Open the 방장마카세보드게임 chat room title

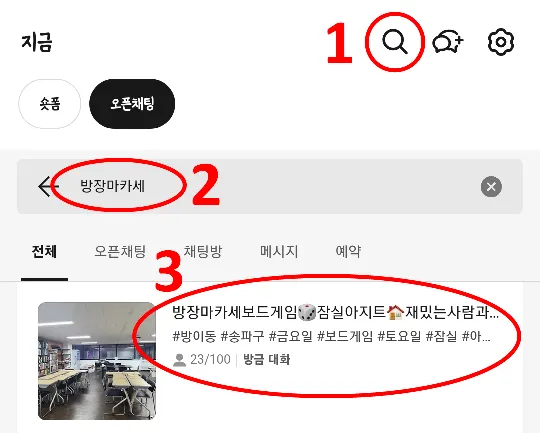[335, 312]
